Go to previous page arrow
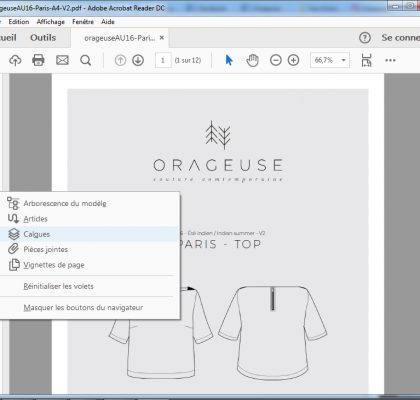Viewport: 420px width, 400px height. click(x=120, y=60)
